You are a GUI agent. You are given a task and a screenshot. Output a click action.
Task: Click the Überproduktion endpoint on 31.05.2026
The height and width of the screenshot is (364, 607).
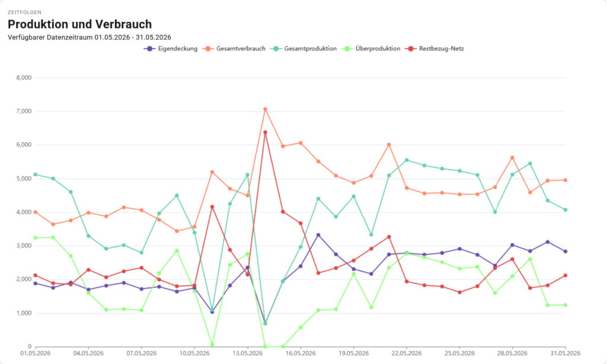click(566, 305)
